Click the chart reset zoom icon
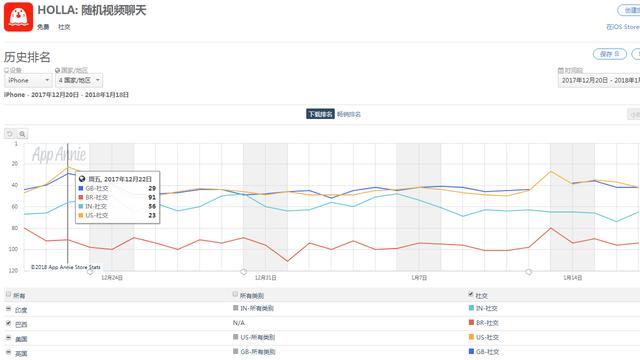Image resolution: width=640 pixels, height=360 pixels. tap(10, 133)
